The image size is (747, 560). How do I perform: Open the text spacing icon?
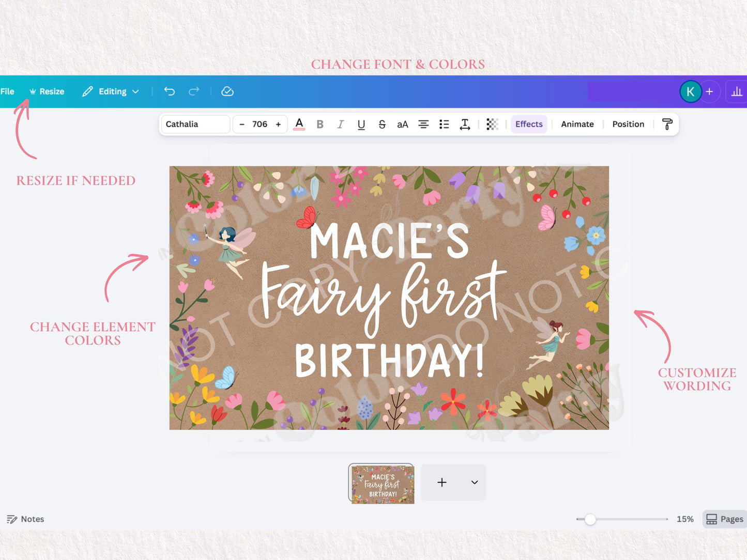(x=465, y=124)
